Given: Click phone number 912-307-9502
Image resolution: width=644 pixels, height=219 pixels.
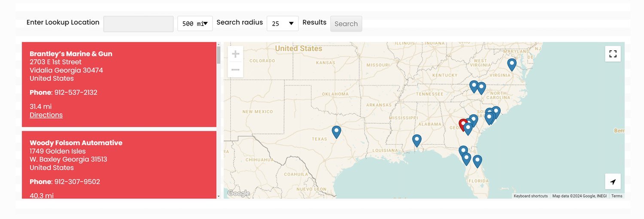Looking at the screenshot, I should [x=77, y=182].
